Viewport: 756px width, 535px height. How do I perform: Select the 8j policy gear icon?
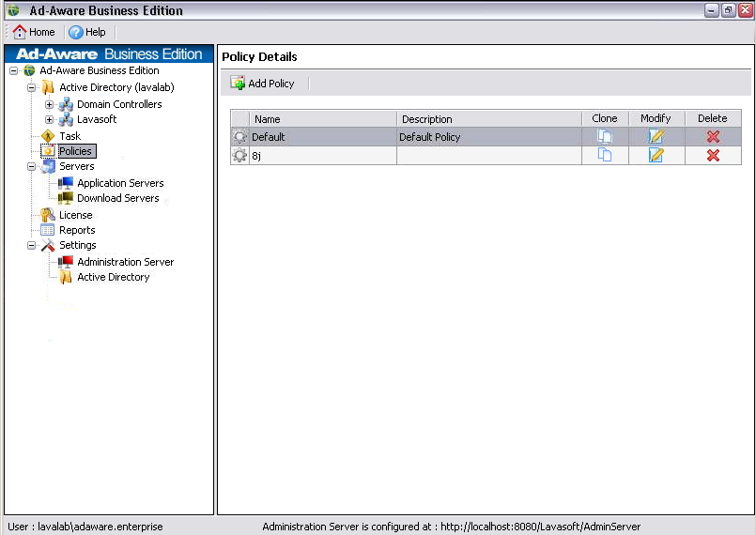239,155
